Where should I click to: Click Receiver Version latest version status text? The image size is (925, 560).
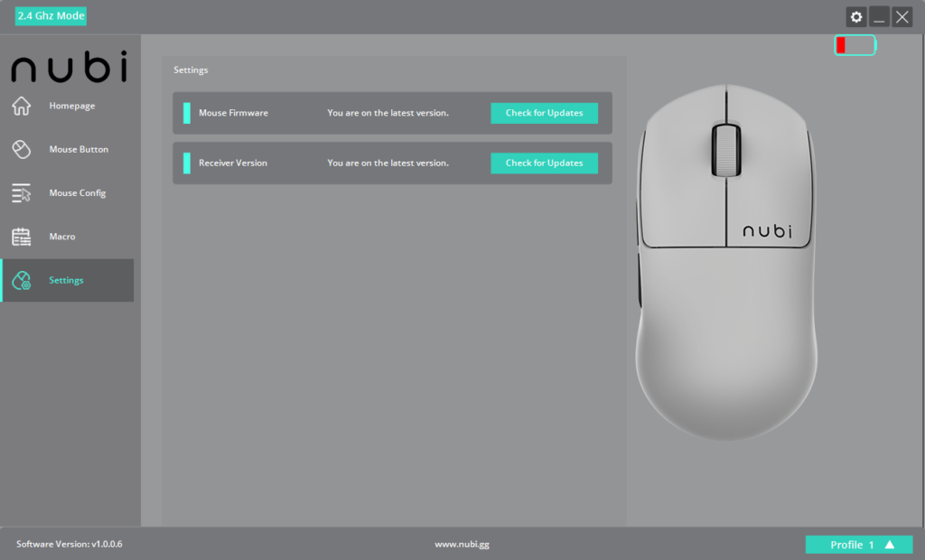click(388, 163)
